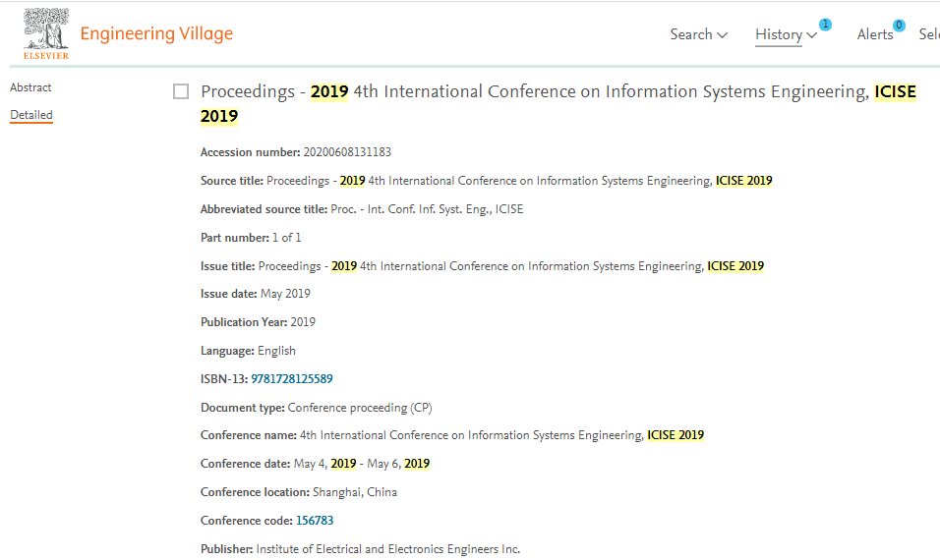
Task: Click the accession number 20200608131183
Action: click(347, 152)
